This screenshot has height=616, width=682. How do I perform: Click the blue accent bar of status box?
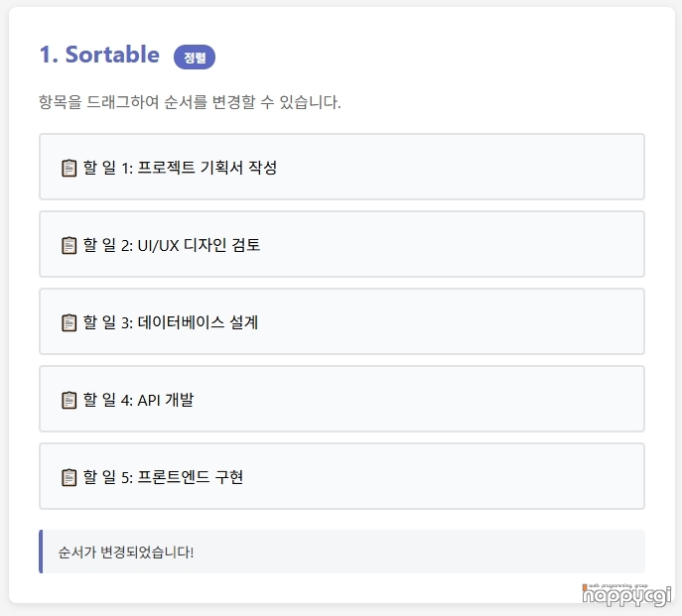41,552
